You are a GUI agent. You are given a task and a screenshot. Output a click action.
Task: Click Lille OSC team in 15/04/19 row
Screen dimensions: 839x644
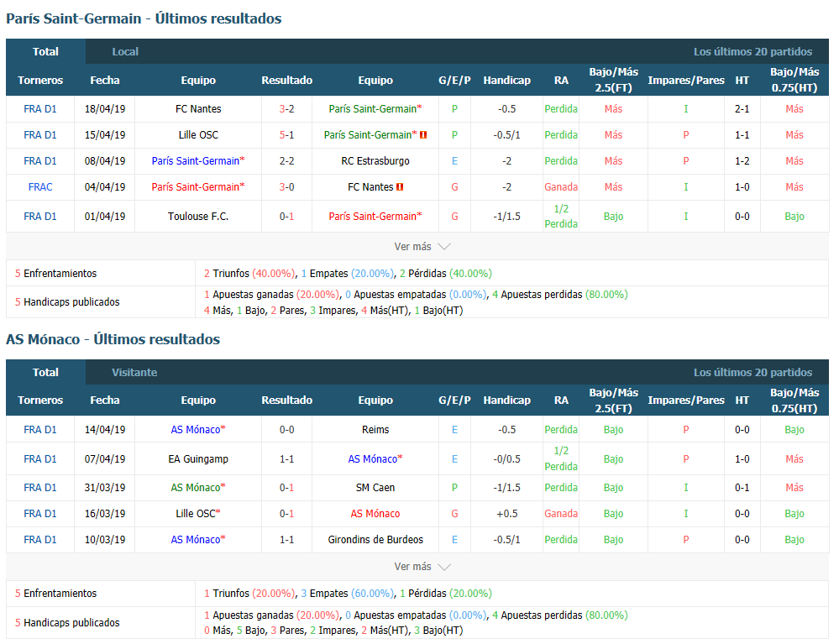click(x=198, y=135)
